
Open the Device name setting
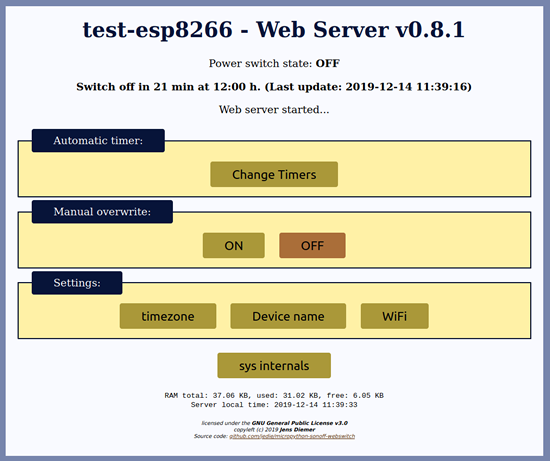(288, 316)
